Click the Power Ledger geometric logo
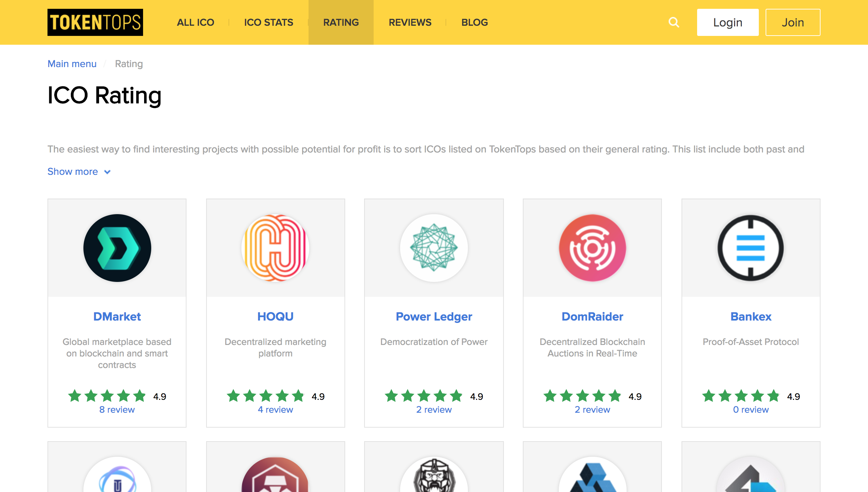The width and height of the screenshot is (868, 492). click(434, 248)
